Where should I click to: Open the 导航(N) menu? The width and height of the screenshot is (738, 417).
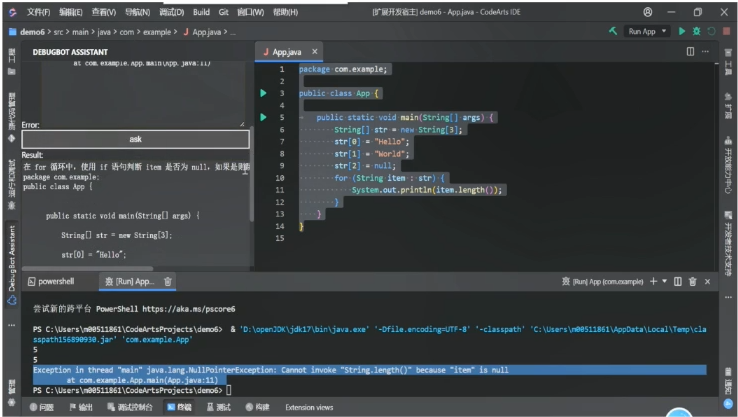point(137,12)
